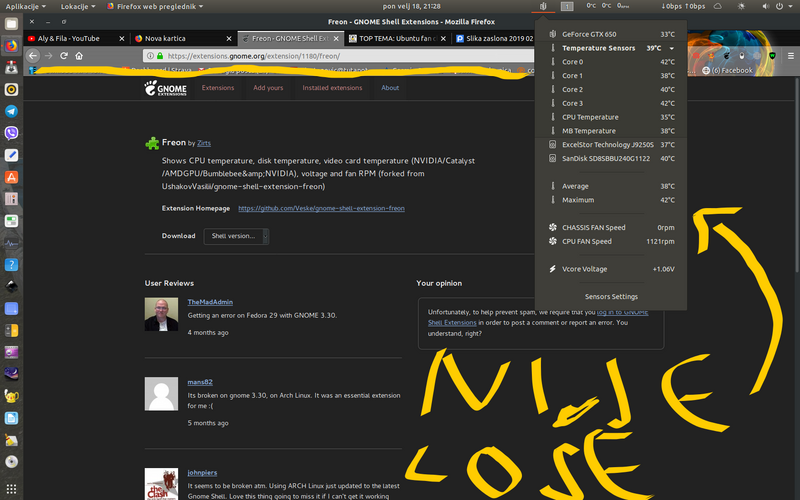Click the (6) Facebook bookmark
Image resolution: width=800 pixels, height=500 pixels.
727,70
